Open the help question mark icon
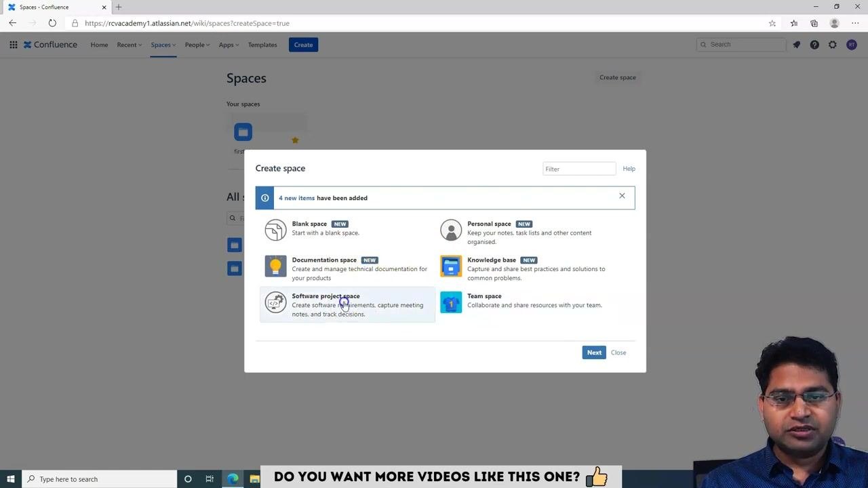Viewport: 868px width, 488px height. [814, 45]
